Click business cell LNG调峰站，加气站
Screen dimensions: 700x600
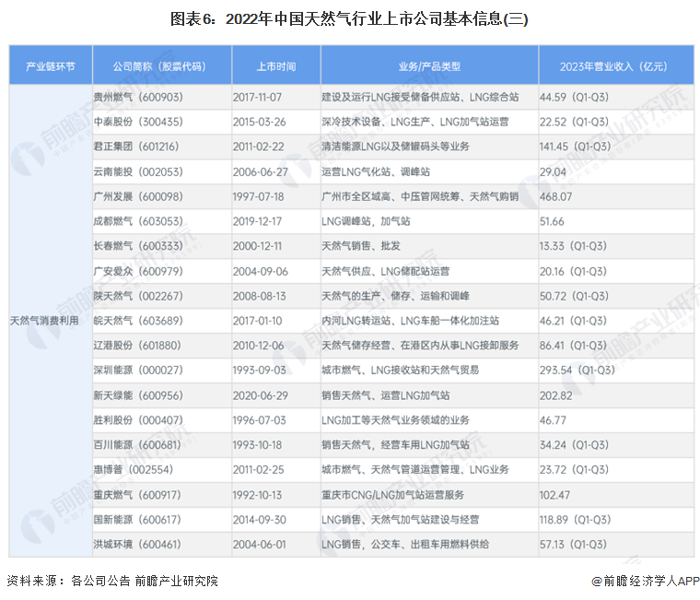(366, 221)
